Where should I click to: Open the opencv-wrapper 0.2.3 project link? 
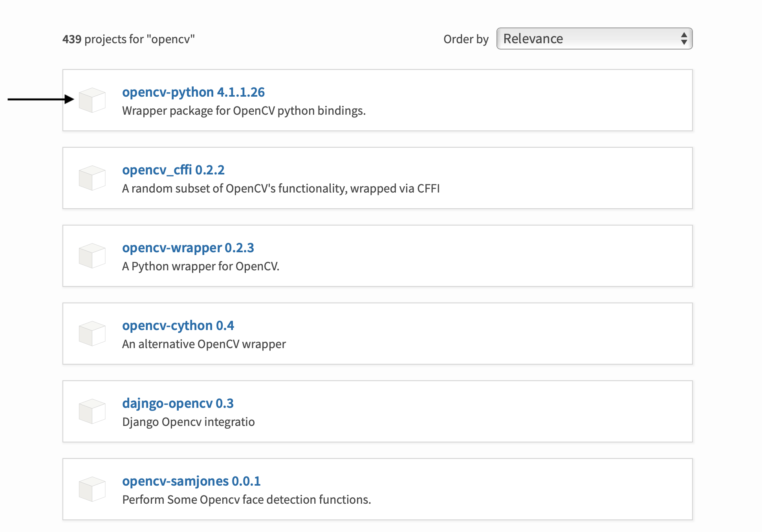click(x=188, y=248)
